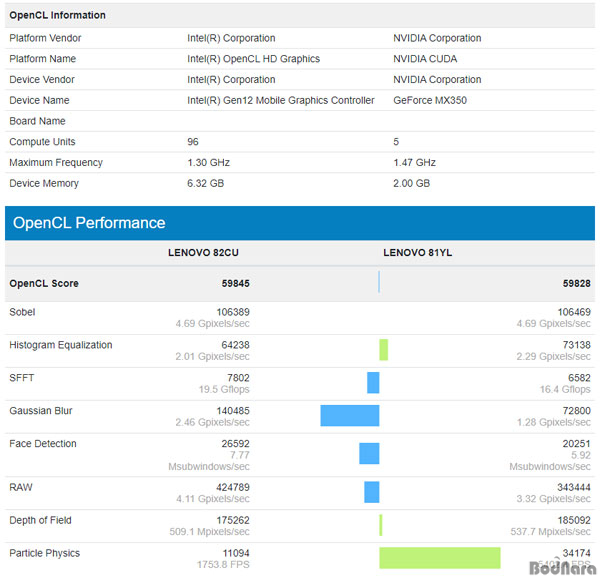This screenshot has height=578, width=600.
Task: Click Intel(R) OpenCL HD Graphics value
Action: point(253,59)
